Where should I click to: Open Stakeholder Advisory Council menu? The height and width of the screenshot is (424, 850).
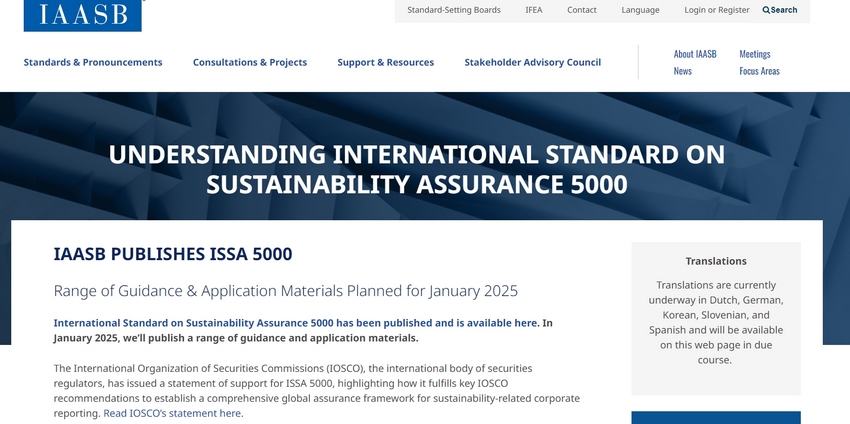(532, 62)
